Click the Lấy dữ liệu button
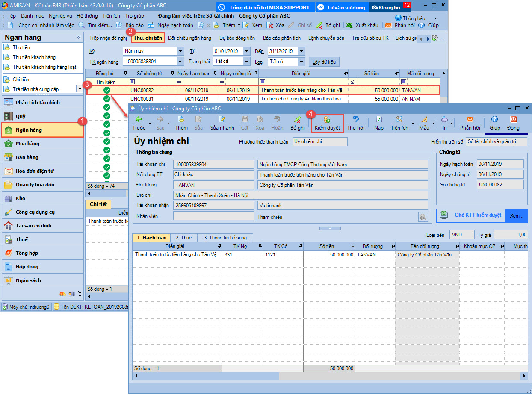This screenshot has width=532, height=395. (x=324, y=62)
